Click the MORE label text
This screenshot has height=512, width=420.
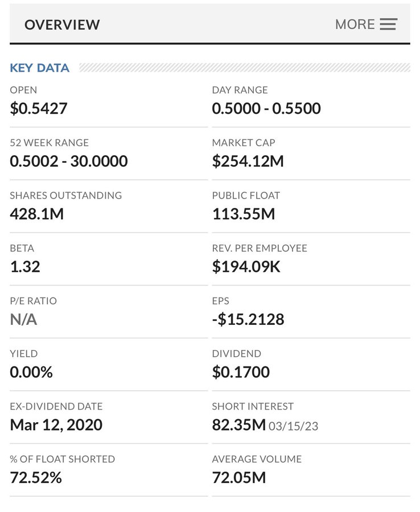[355, 24]
